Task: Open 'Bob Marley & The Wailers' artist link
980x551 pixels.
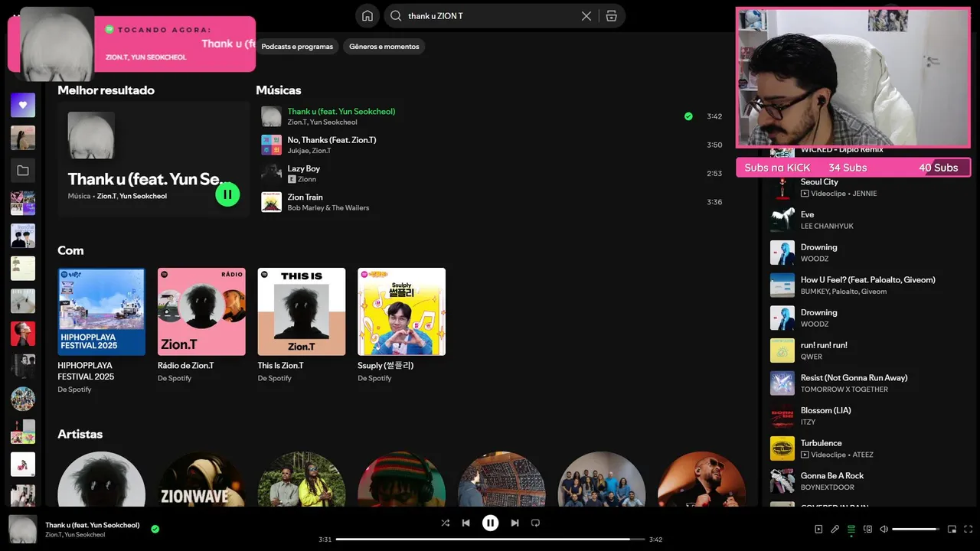Action: tap(328, 208)
